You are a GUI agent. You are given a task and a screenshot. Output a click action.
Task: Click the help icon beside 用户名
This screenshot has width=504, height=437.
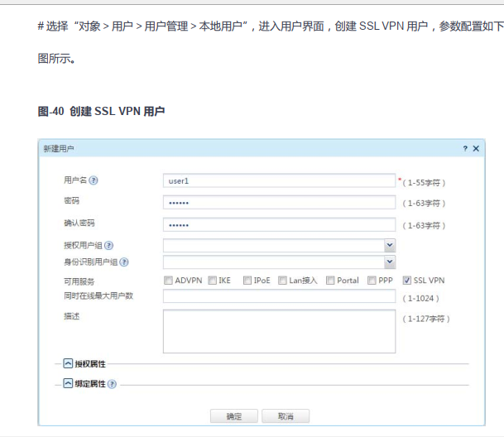coord(94,180)
